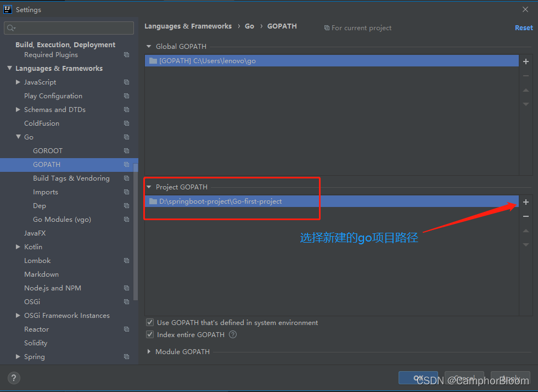
Task: Disable 'Index entire GOPATH'
Action: pos(149,334)
